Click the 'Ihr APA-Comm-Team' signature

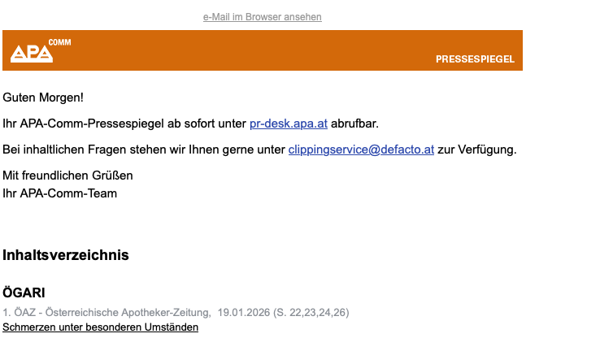[x=59, y=193]
